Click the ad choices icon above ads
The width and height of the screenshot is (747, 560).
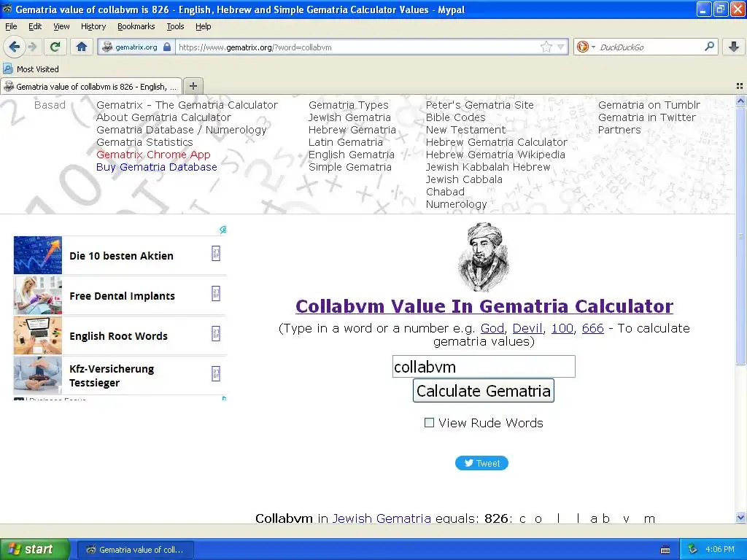[x=223, y=230]
